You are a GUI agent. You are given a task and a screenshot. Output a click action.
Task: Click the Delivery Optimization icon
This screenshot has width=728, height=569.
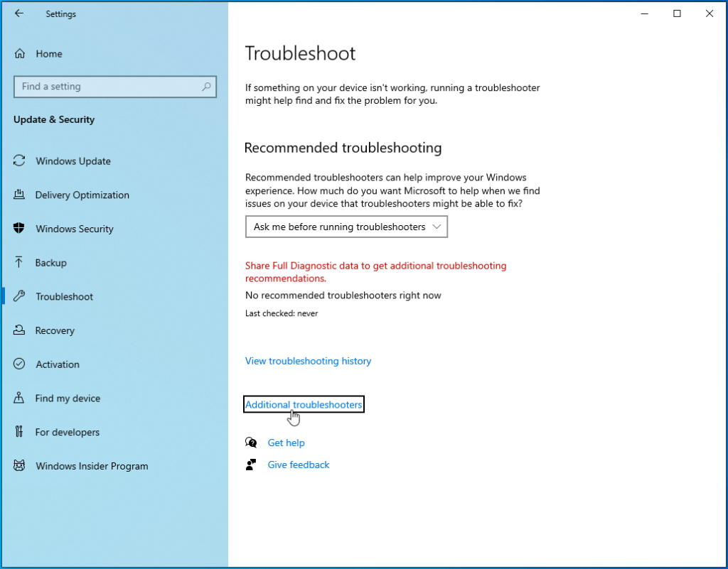[x=19, y=195]
